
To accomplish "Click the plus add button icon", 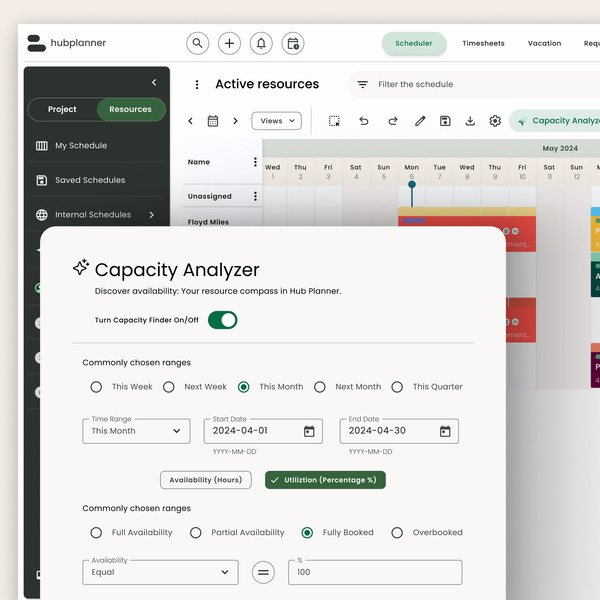I will pyautogui.click(x=229, y=43).
